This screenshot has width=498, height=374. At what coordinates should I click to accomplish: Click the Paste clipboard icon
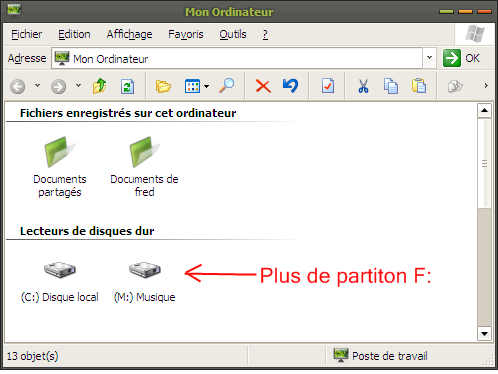coord(419,86)
